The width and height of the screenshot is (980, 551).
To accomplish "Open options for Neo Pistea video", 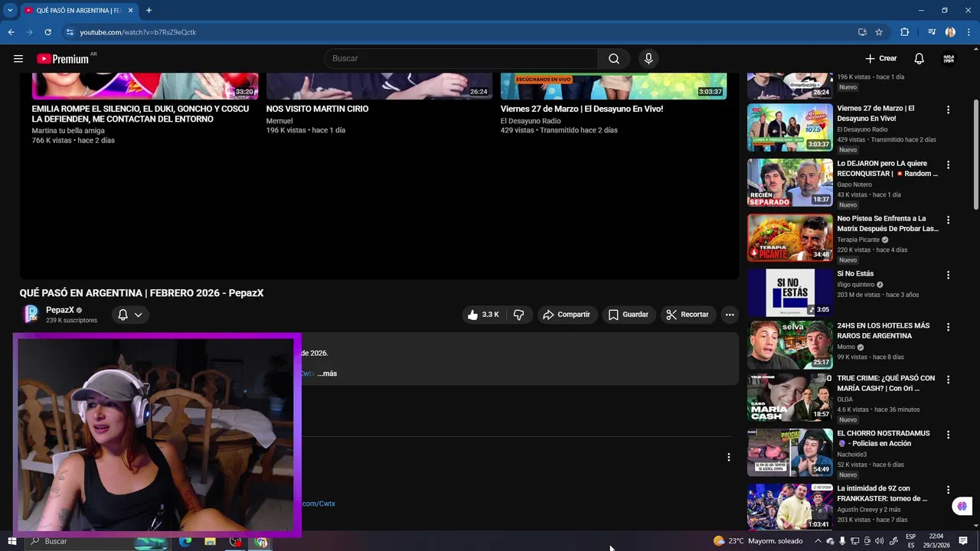I will tap(948, 220).
